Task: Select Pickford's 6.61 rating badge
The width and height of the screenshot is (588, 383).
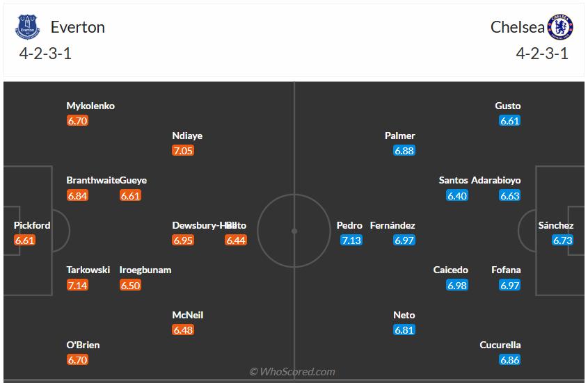Action: tap(24, 241)
